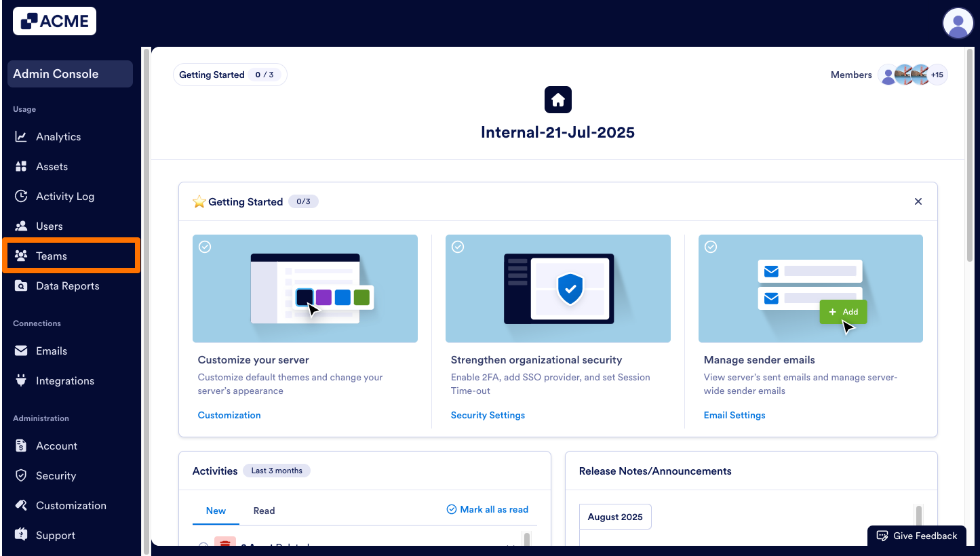
Task: Open the Security settings from the sidebar
Action: [56, 475]
